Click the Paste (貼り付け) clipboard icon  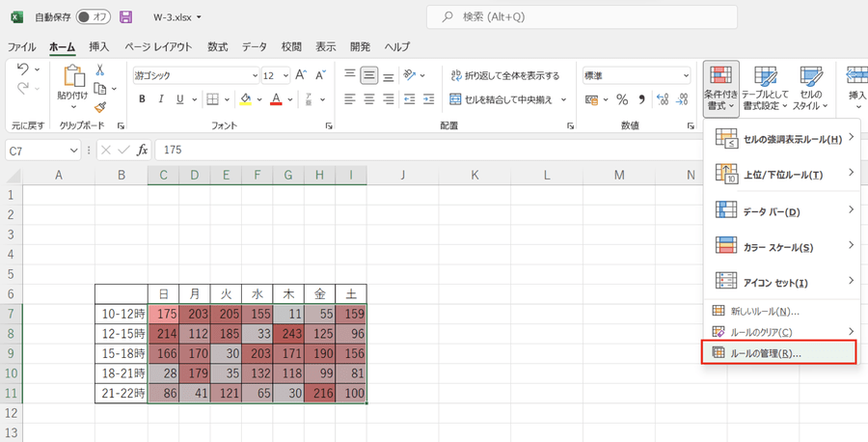pos(72,76)
